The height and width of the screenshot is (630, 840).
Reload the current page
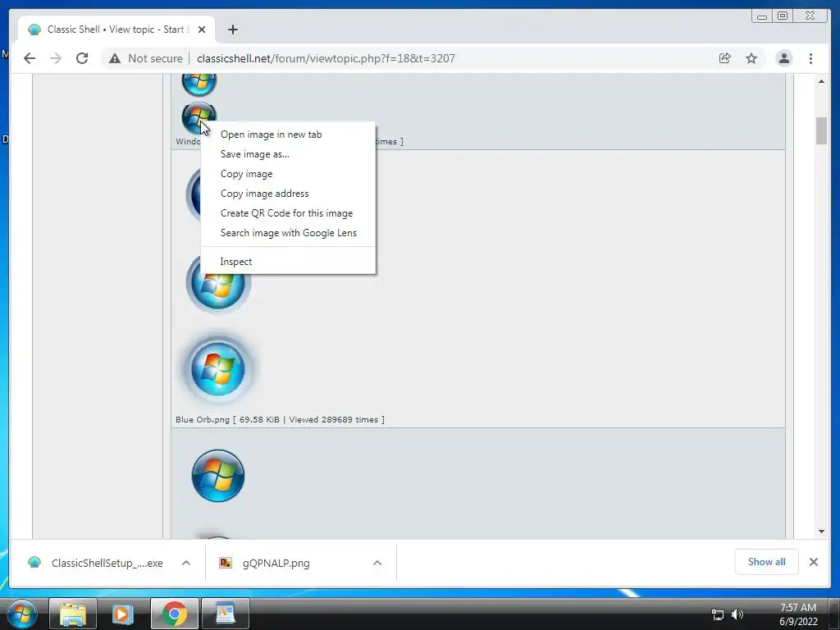click(82, 58)
